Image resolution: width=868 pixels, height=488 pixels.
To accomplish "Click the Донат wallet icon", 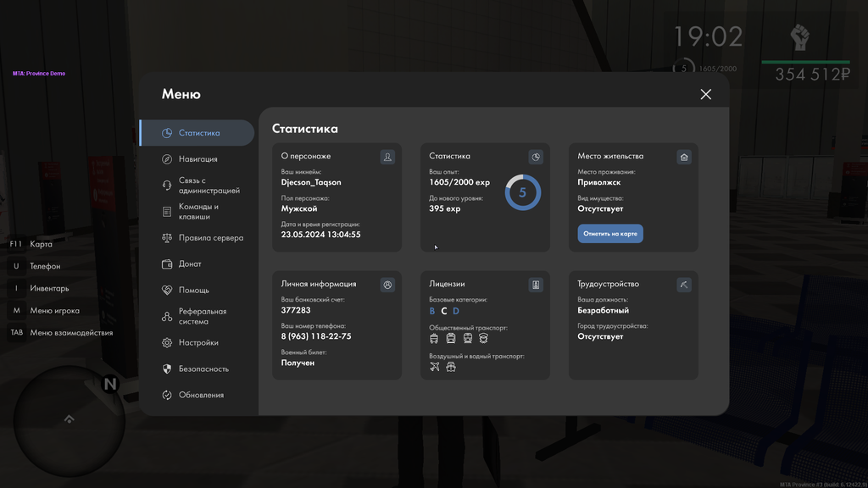I will click(x=167, y=264).
